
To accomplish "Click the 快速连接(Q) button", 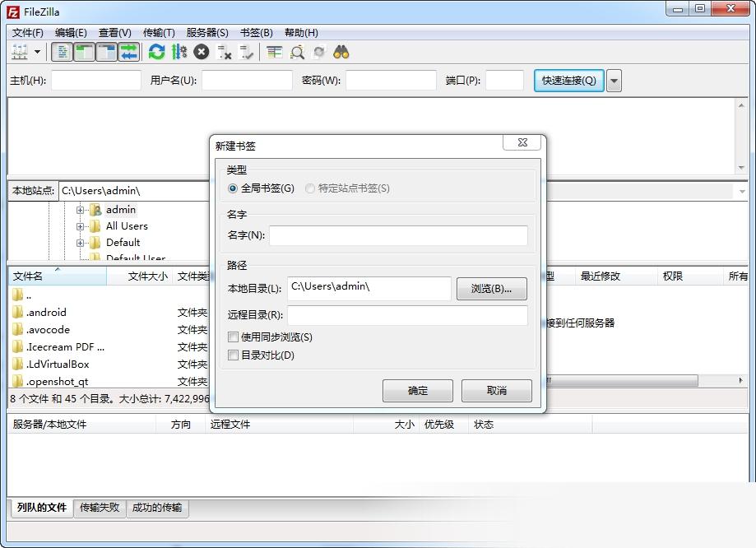I will [x=569, y=80].
